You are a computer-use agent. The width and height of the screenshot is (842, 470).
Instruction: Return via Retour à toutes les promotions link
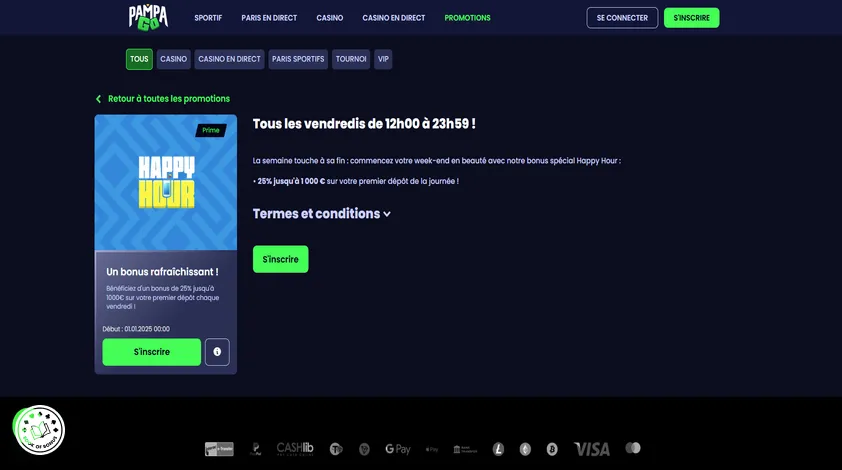(169, 99)
